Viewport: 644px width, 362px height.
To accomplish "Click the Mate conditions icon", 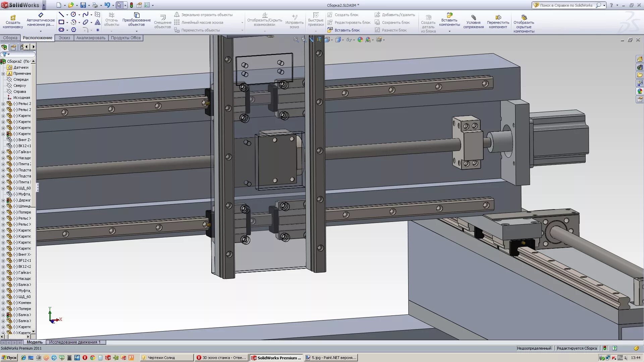I will [x=473, y=17].
